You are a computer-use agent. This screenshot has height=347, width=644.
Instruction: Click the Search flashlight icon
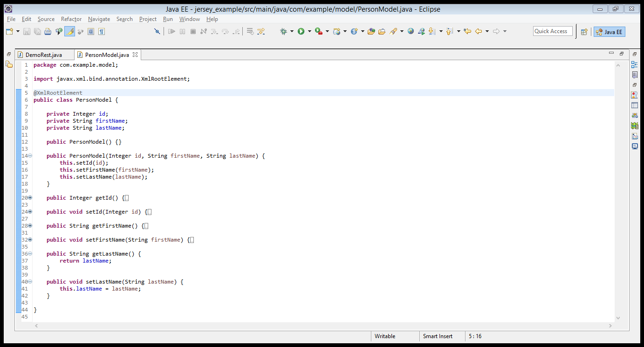click(393, 31)
